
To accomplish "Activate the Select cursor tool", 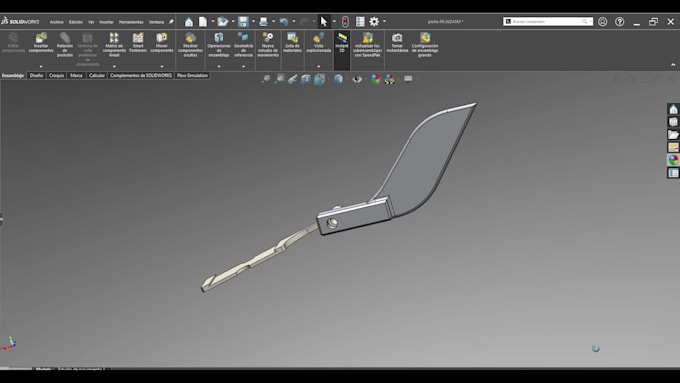I will [x=324, y=22].
